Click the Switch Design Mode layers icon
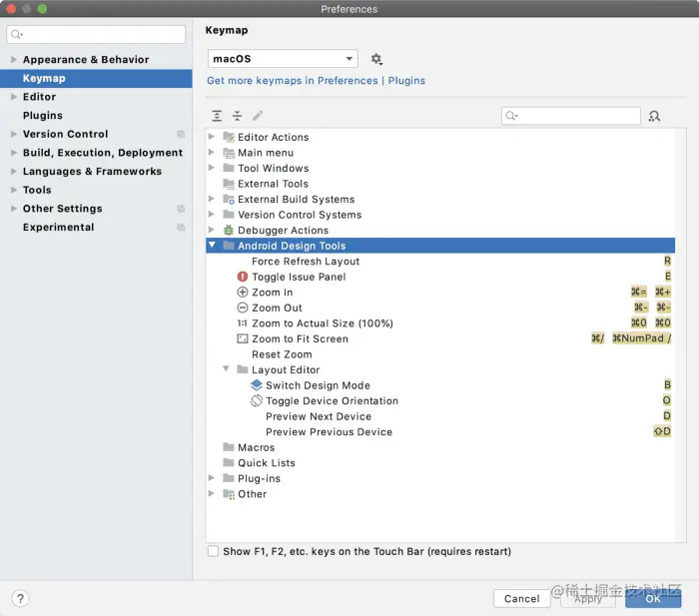This screenshot has width=699, height=616. pos(257,385)
